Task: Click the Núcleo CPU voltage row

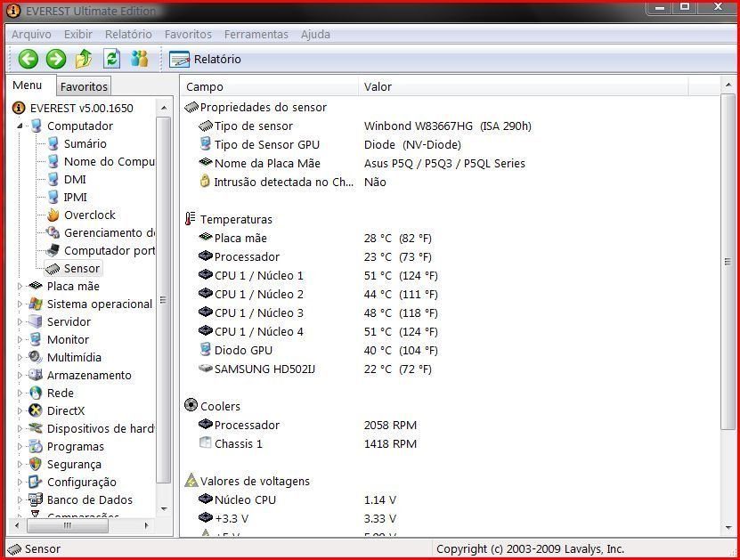Action: [x=297, y=499]
